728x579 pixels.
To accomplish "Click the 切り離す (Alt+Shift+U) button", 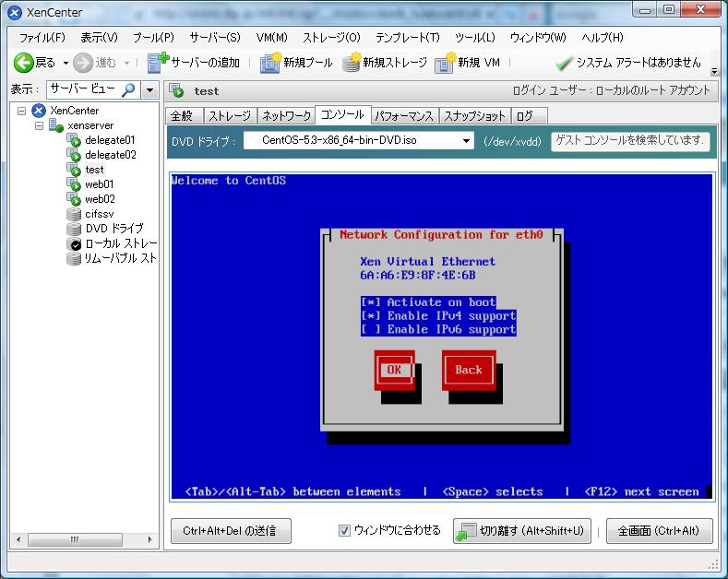I will pos(522,531).
